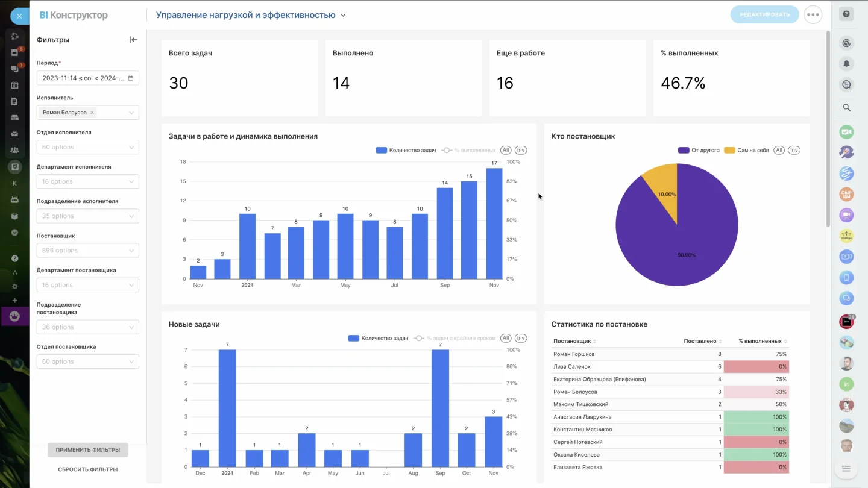Viewport: 868px width, 488px height.
Task: Open the three-dots more options menu
Action: [813, 15]
